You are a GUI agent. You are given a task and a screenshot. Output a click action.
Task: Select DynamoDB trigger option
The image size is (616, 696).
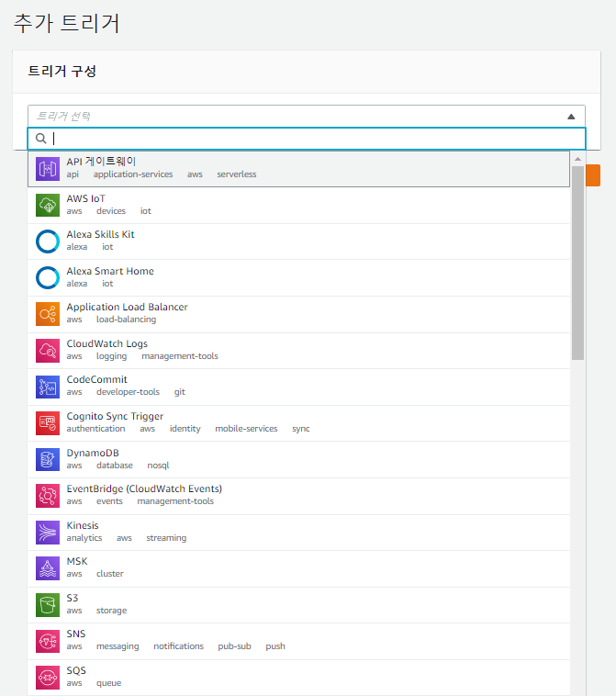click(298, 460)
